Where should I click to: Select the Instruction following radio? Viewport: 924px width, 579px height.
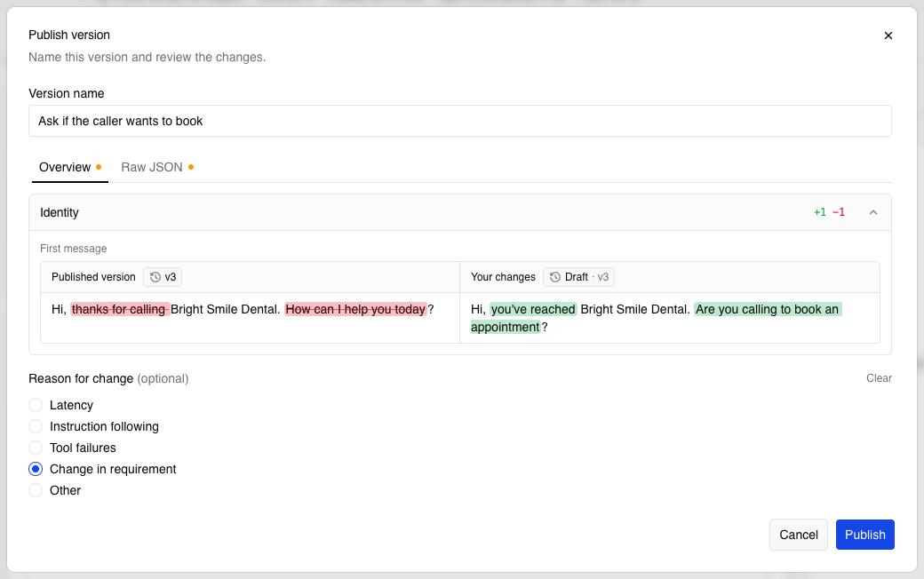pos(36,426)
